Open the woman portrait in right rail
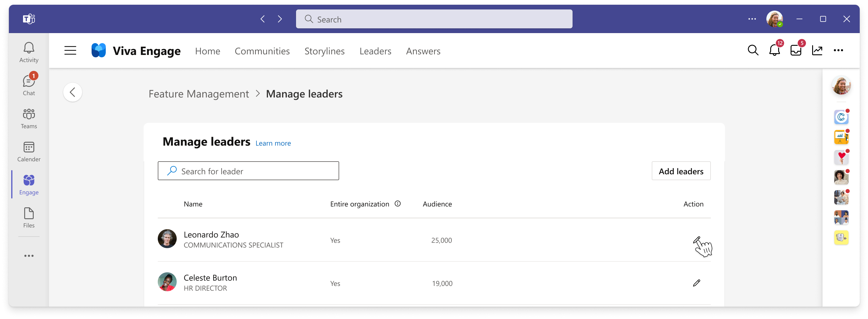The width and height of the screenshot is (868, 319). coord(841,177)
